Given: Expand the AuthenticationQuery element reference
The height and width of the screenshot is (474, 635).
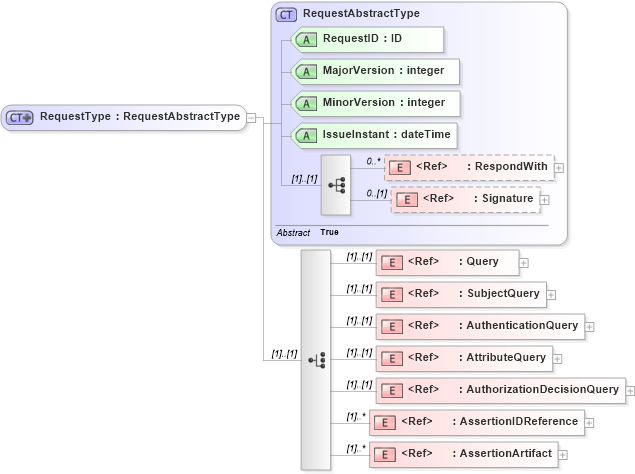Looking at the screenshot, I should point(590,327).
